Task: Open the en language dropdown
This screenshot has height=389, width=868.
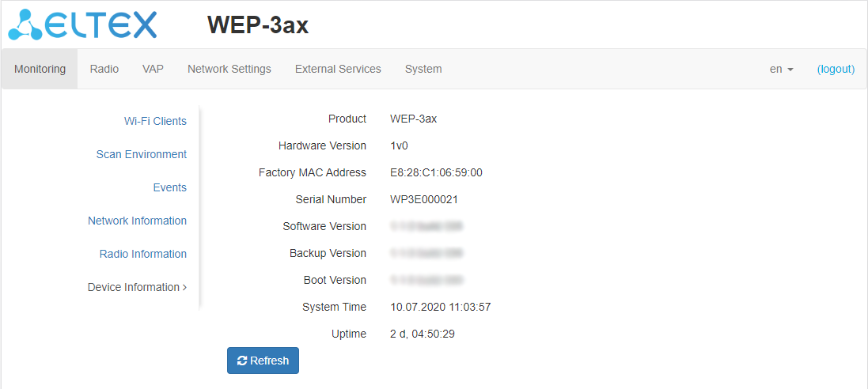Action: [x=781, y=69]
